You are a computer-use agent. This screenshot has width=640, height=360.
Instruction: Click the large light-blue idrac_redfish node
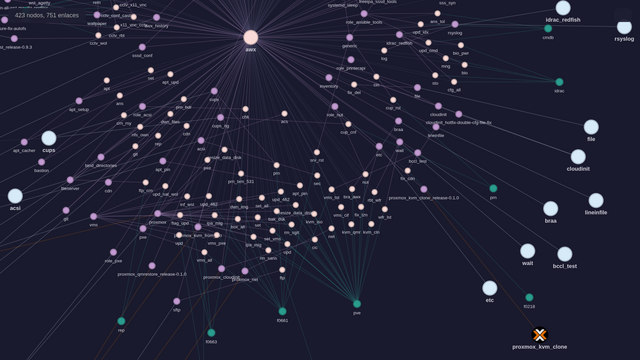click(x=563, y=8)
